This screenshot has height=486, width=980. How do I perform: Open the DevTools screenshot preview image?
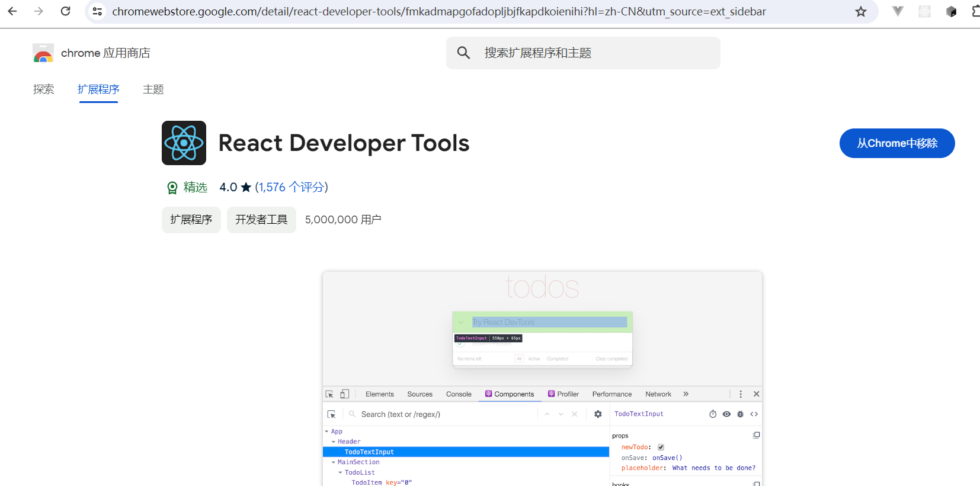(x=542, y=379)
